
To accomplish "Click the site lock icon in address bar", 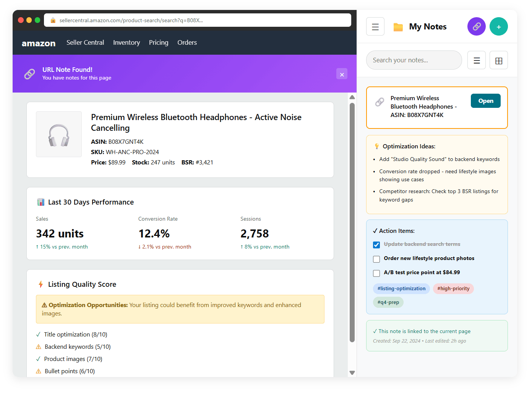I will (x=53, y=20).
